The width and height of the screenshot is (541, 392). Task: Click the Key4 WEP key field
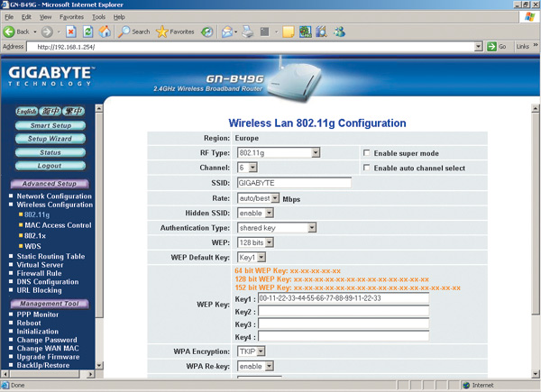click(344, 336)
